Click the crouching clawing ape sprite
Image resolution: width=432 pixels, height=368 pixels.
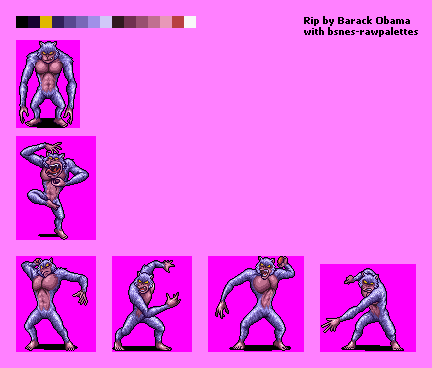152,304
